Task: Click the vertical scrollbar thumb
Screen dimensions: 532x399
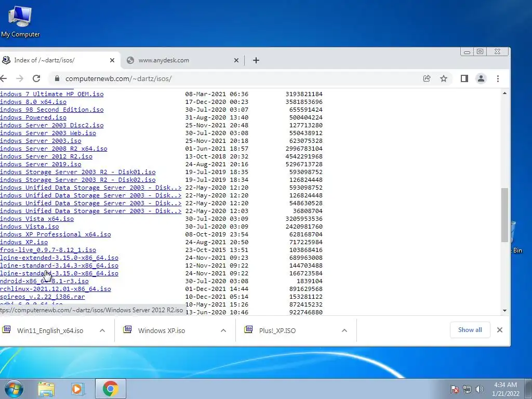Action: [x=505, y=215]
